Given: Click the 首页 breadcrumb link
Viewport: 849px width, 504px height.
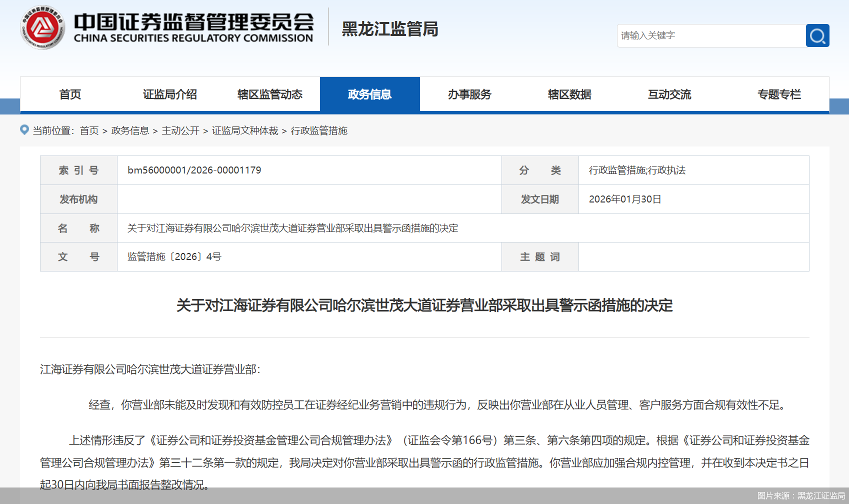Looking at the screenshot, I should [x=89, y=131].
